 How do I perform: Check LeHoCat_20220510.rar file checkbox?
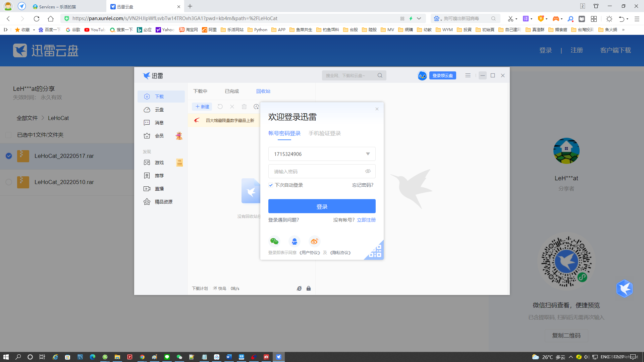point(9,182)
